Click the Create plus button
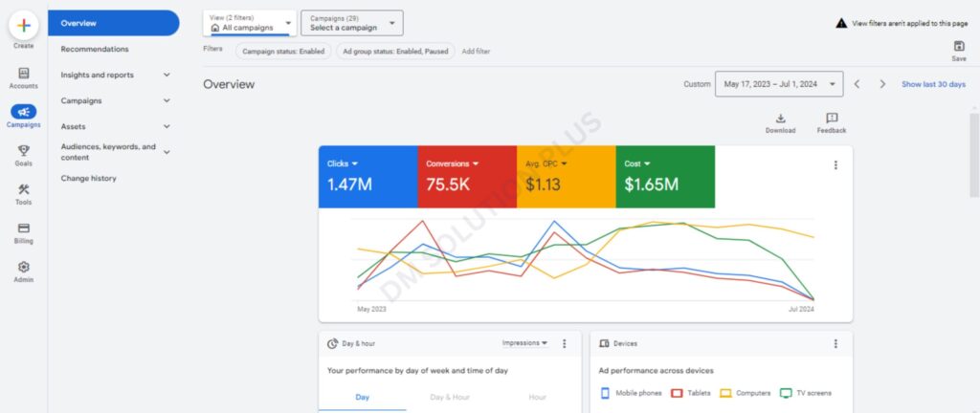This screenshot has height=413, width=980. pyautogui.click(x=23, y=25)
